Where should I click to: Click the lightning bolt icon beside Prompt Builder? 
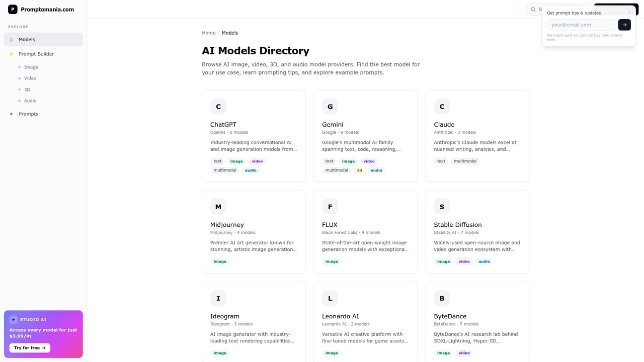(x=12, y=54)
